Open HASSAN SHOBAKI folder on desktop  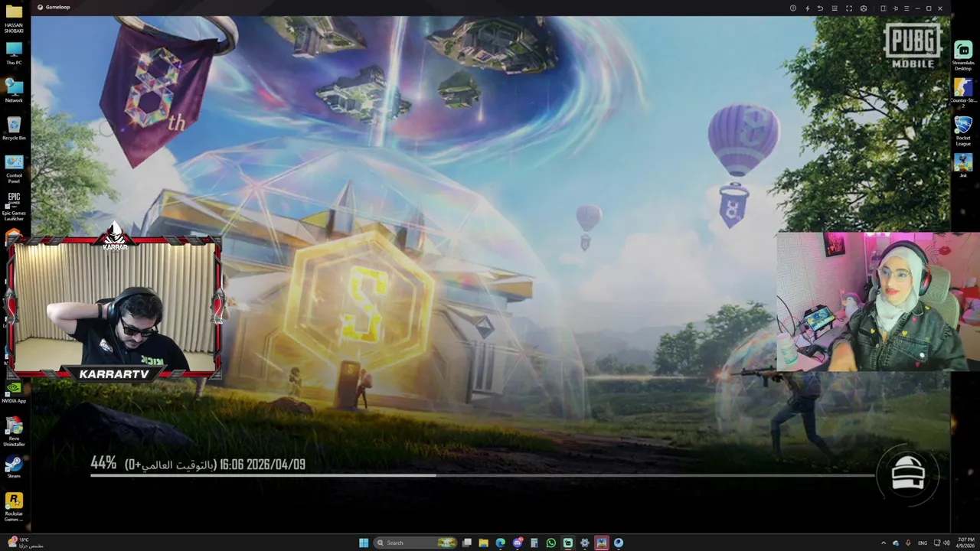click(14, 19)
